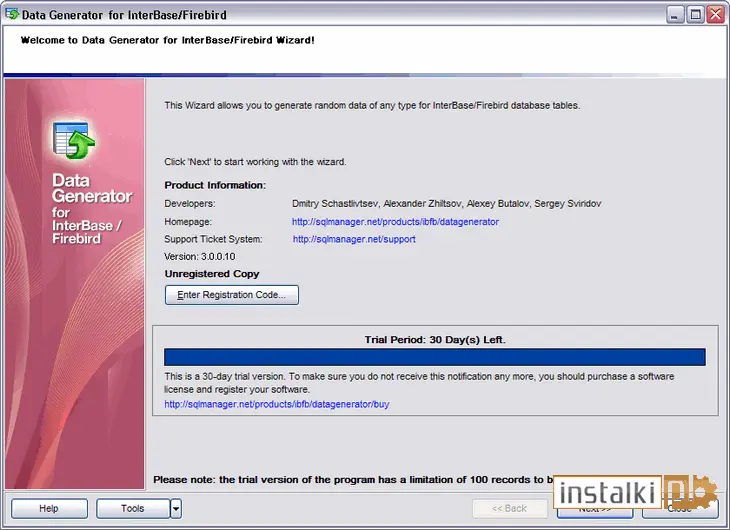Select the 'Version: 3.0.0.10' text
The image size is (730, 530).
pos(200,257)
